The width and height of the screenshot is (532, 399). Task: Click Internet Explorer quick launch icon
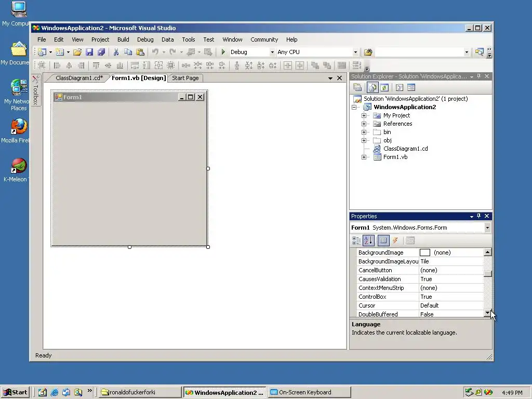[54, 392]
